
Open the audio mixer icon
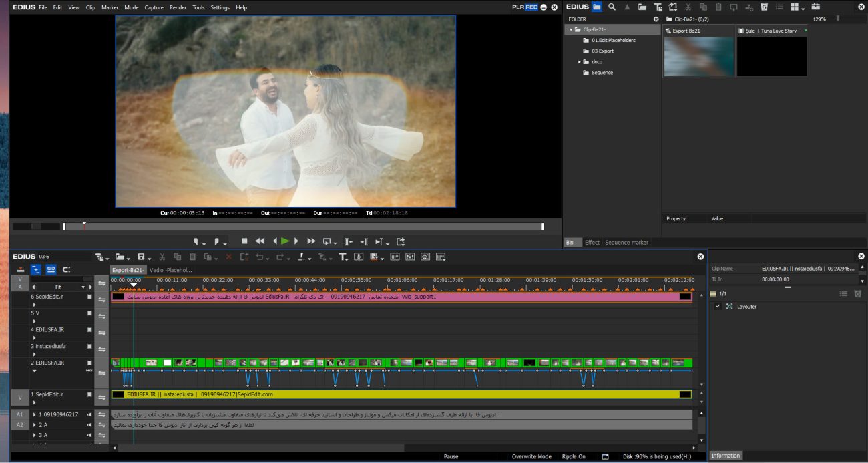tap(409, 257)
